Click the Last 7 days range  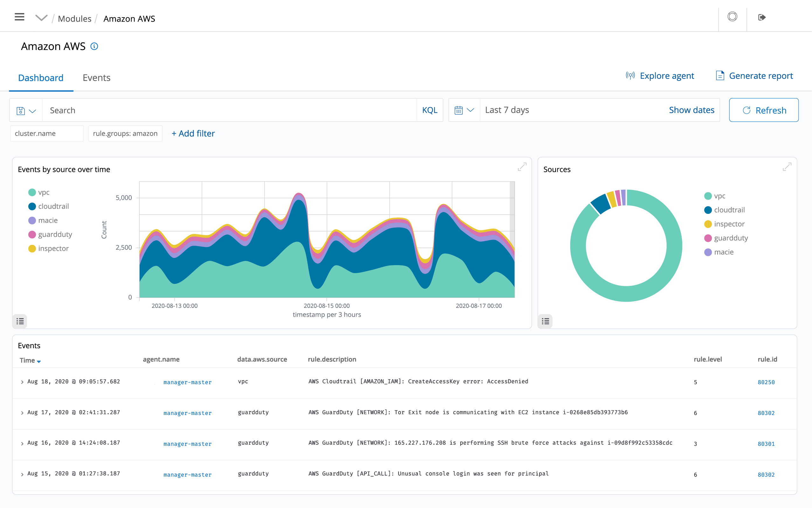pos(507,110)
